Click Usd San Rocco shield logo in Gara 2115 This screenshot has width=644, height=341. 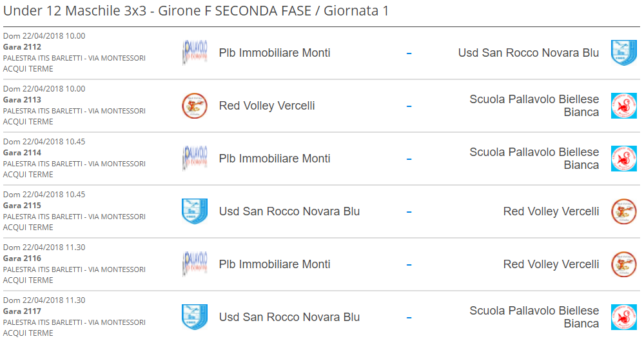tap(195, 211)
